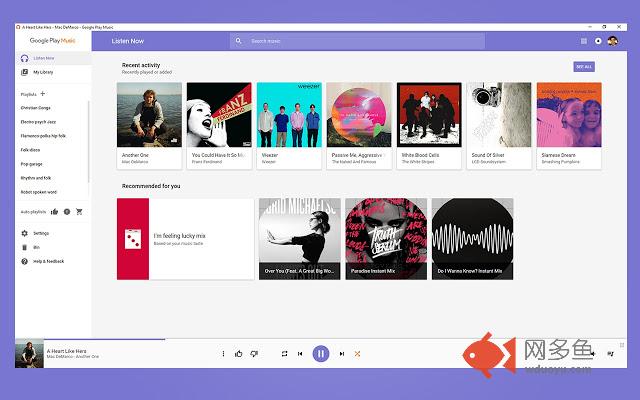The width and height of the screenshot is (640, 400).
Task: Open the Siamese Dream album cover
Action: [x=569, y=115]
